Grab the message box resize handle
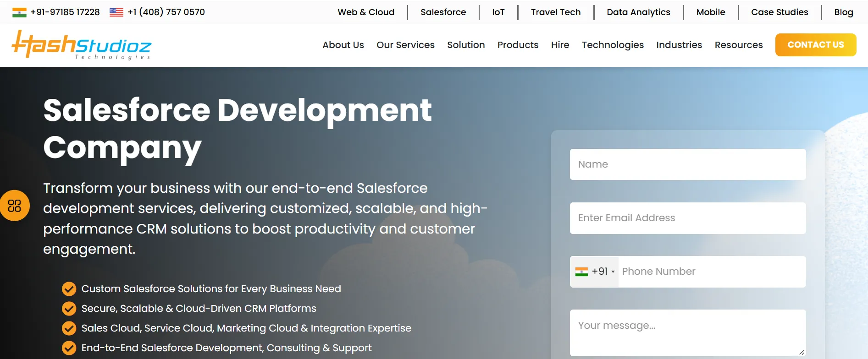The width and height of the screenshot is (868, 359). 802,352
